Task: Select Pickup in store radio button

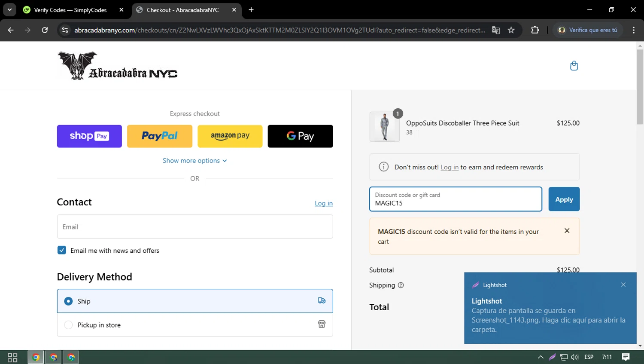Action: [x=68, y=325]
